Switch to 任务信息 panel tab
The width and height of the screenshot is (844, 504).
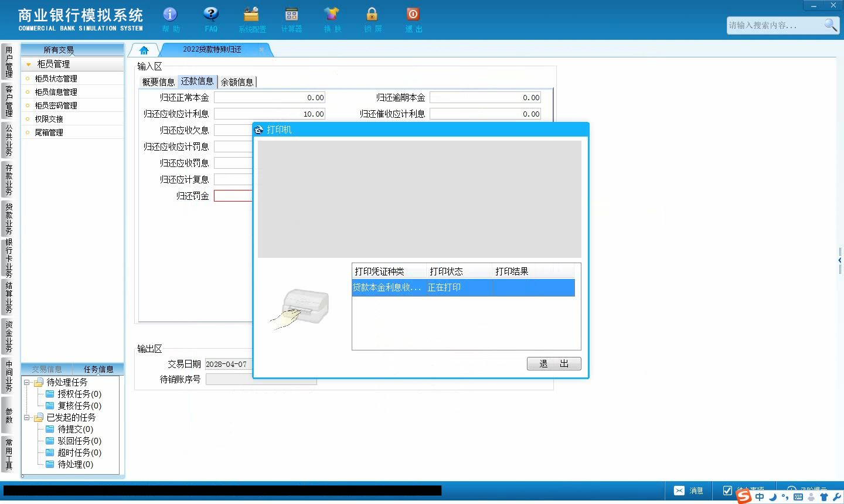[98, 369]
